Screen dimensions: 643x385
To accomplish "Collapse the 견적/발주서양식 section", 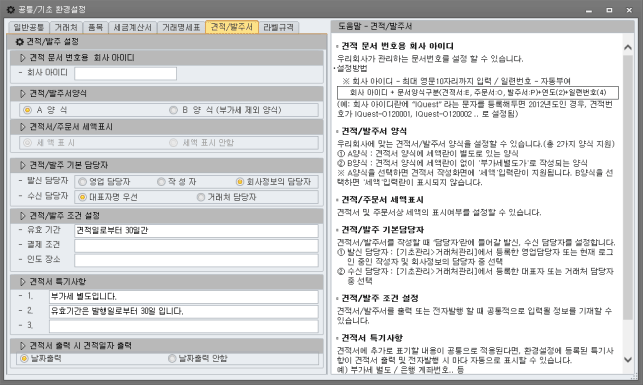I will [23, 93].
